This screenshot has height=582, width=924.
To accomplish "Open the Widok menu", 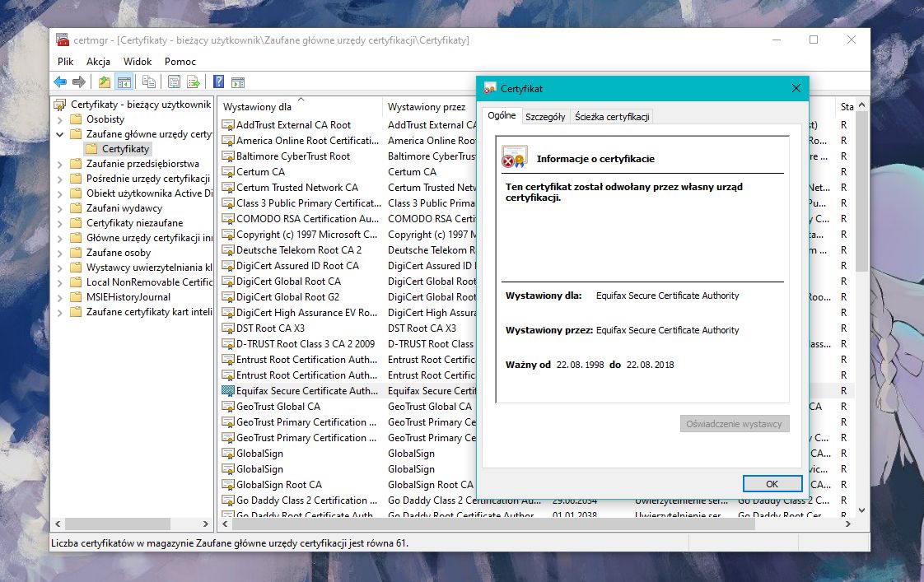I will click(x=138, y=62).
